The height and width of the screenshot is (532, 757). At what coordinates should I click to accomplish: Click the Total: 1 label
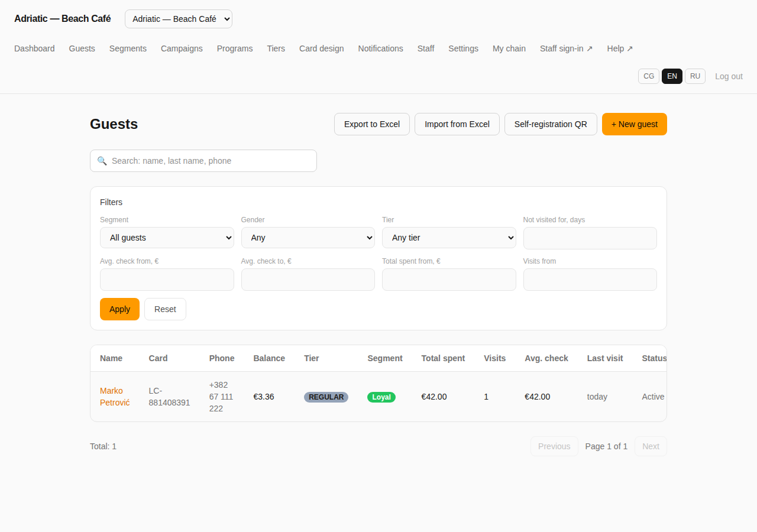(103, 446)
